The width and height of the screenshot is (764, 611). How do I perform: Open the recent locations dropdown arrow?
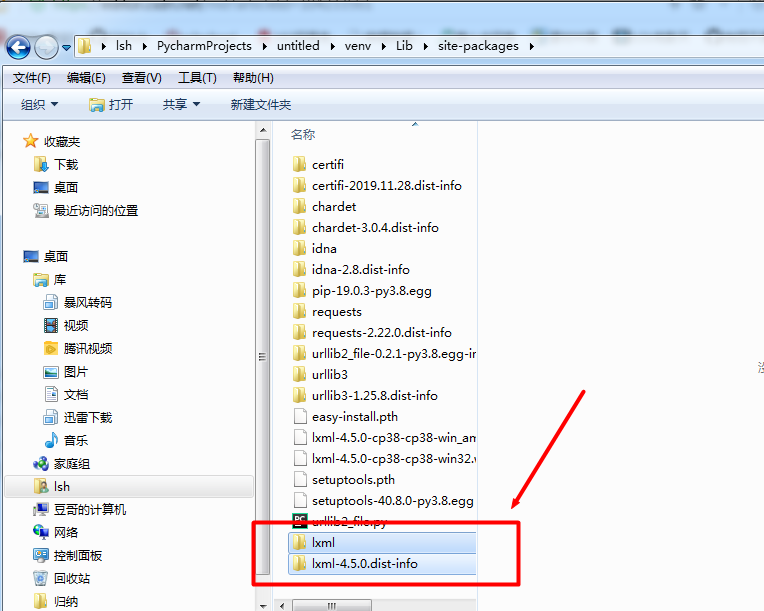click(x=66, y=48)
